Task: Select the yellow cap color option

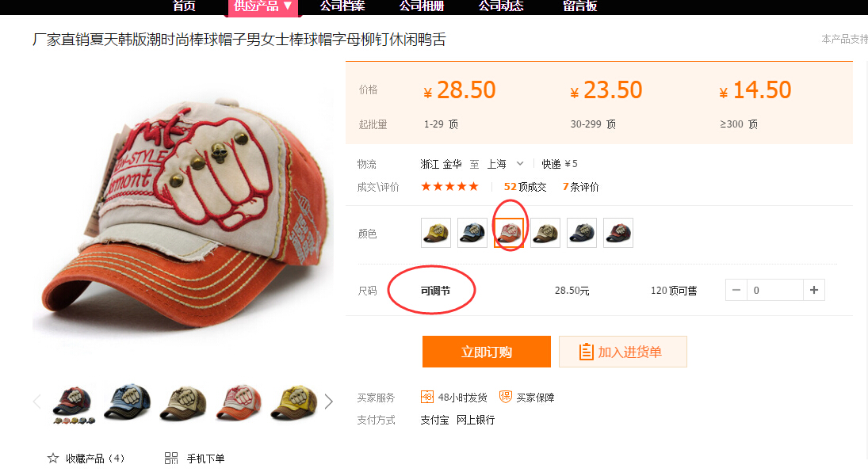Action: [436, 232]
